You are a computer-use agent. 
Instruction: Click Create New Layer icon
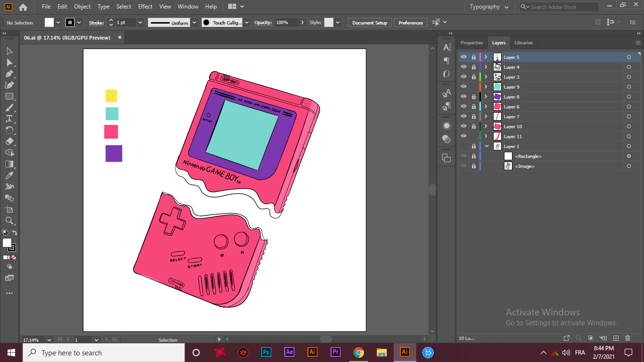(616, 338)
